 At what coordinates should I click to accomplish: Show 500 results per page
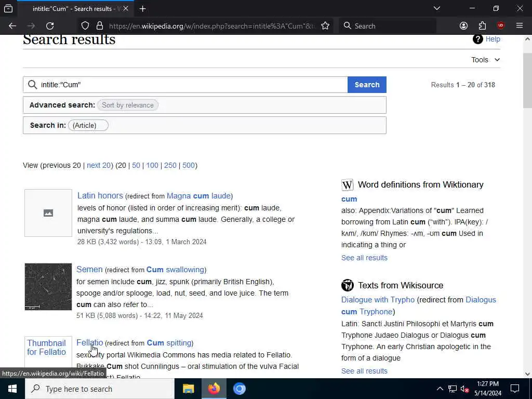(x=189, y=165)
